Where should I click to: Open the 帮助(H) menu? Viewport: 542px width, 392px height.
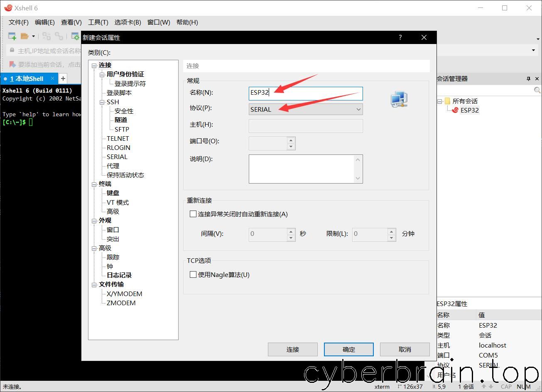(187, 22)
